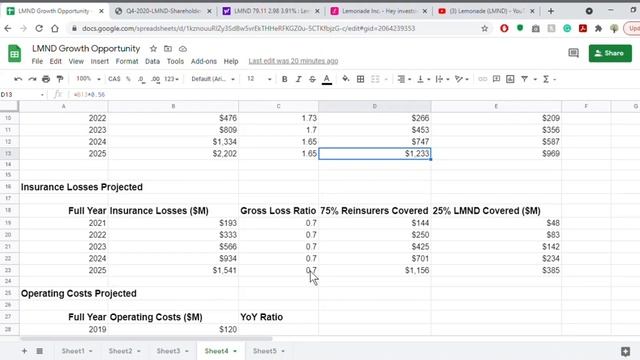Check cloud save status icon
The height and width of the screenshot is (360, 640).
pyautogui.click(x=183, y=49)
